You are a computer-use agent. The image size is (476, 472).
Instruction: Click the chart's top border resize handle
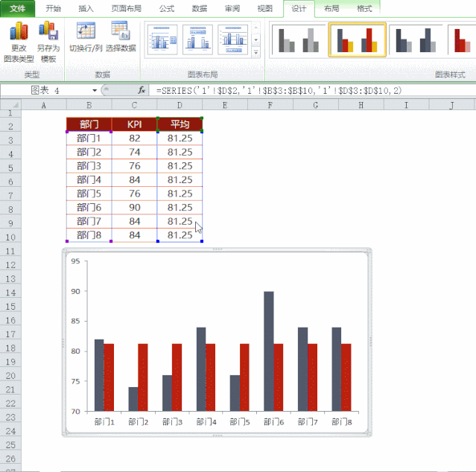point(218,249)
